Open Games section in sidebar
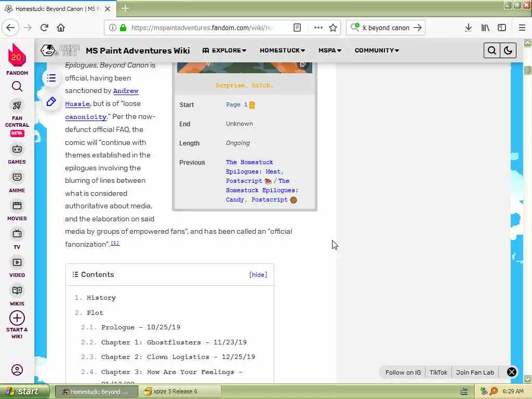This screenshot has width=532, height=399. (17, 154)
